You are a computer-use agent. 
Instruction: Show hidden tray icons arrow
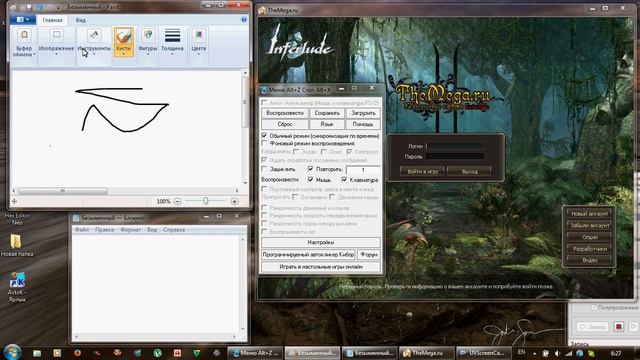534,353
